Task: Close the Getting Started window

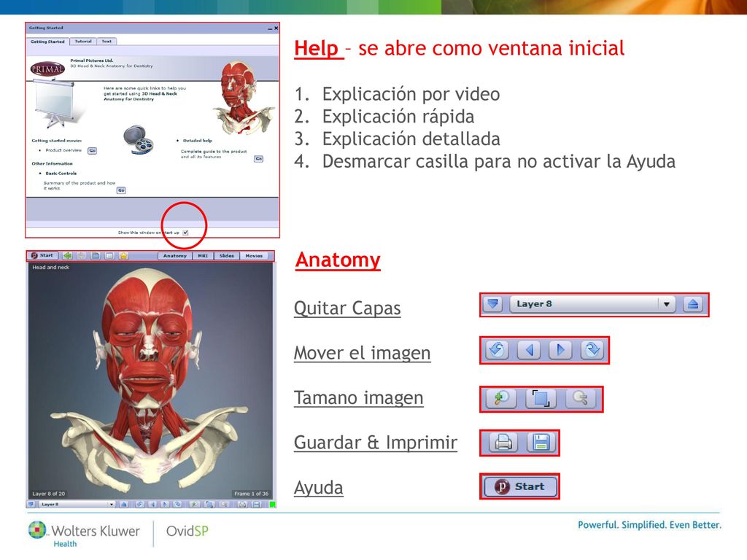Action: 276,28
